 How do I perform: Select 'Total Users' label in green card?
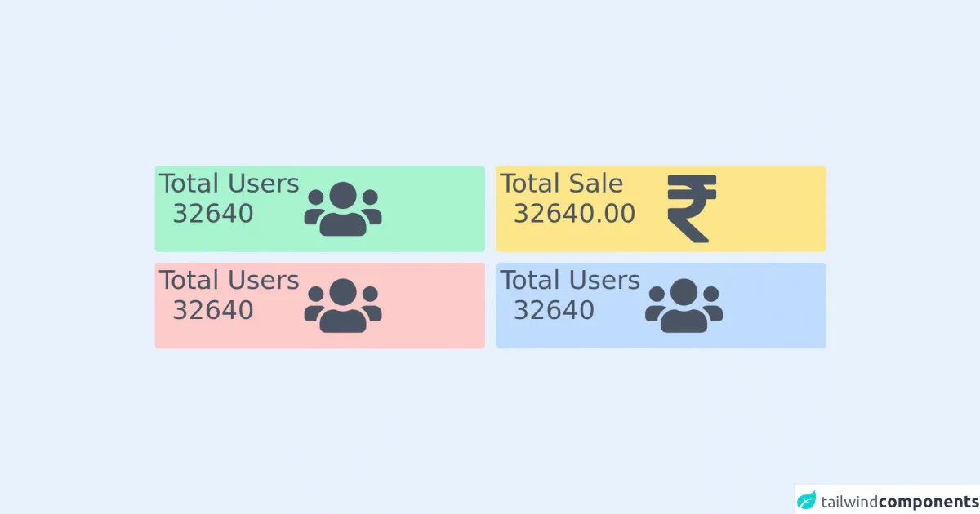click(229, 184)
